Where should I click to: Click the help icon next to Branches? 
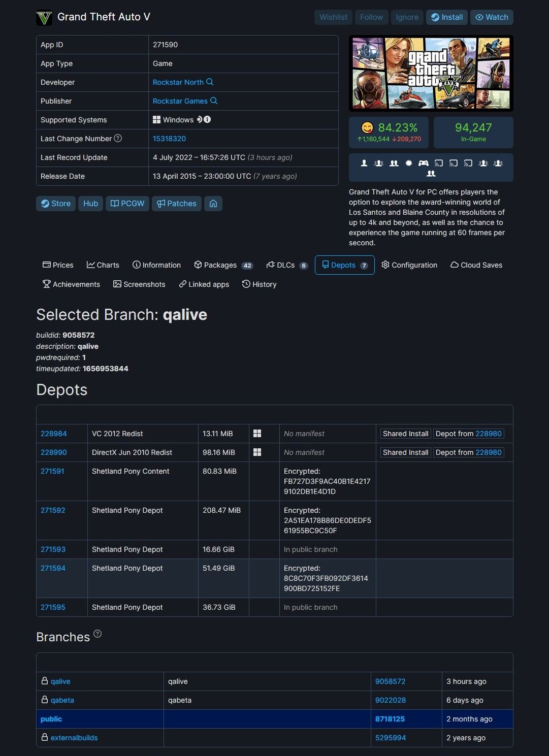(x=98, y=634)
